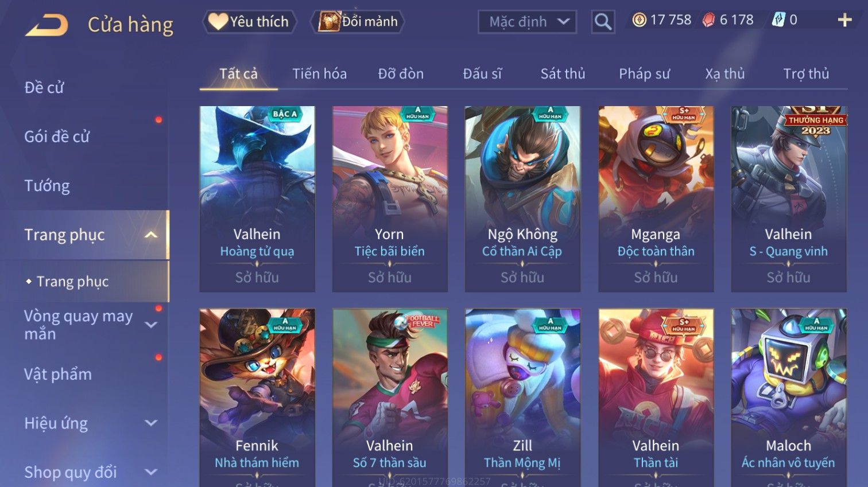Expand the Hiệu ứng sidebar section

click(151, 423)
